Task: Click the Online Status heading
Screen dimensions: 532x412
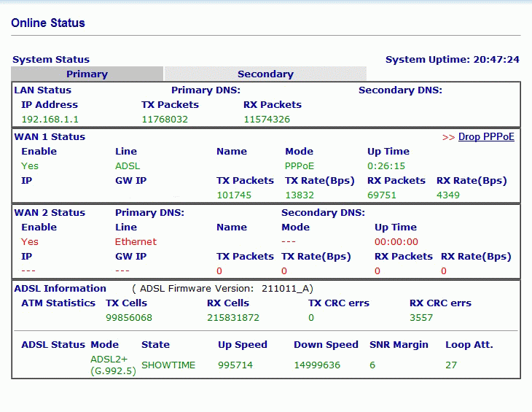Action: point(48,23)
